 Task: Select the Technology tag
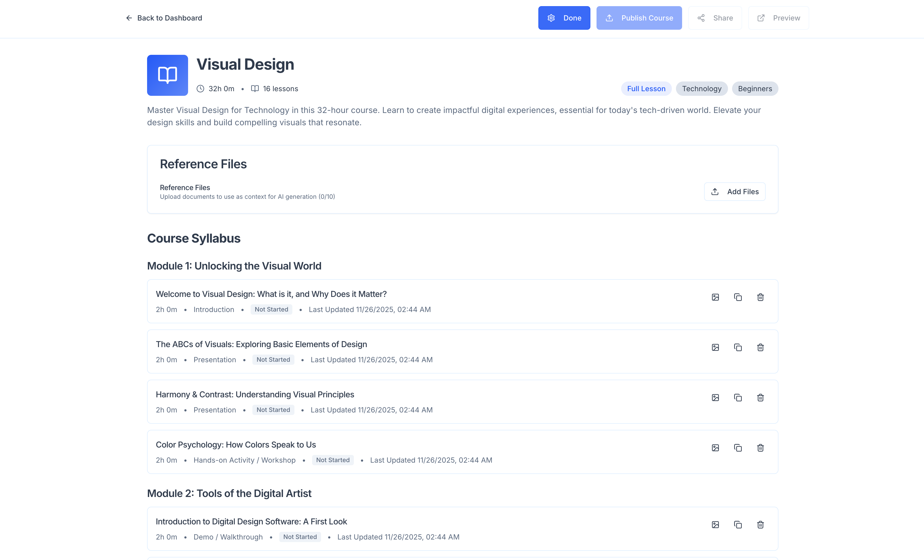pyautogui.click(x=701, y=89)
